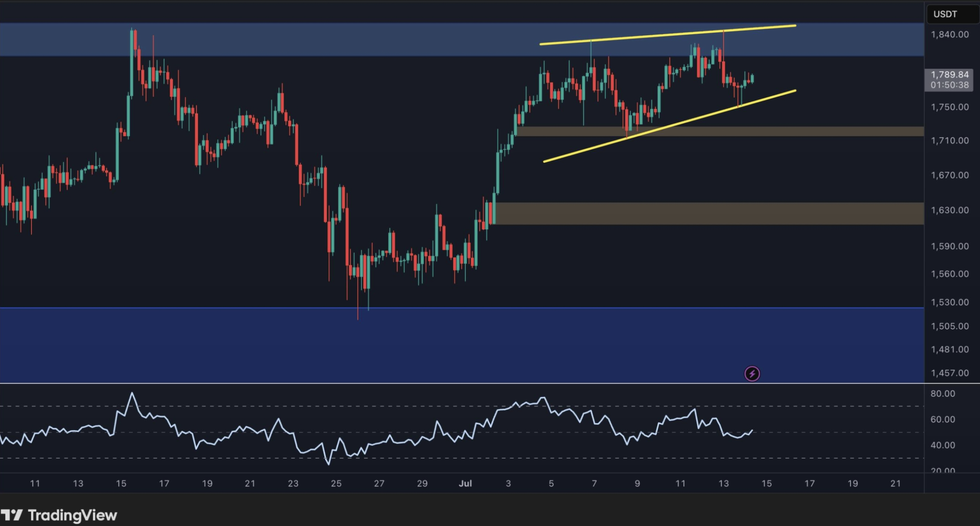The image size is (980, 526).
Task: Click the 1,530.00 price axis label
Action: pos(950,302)
